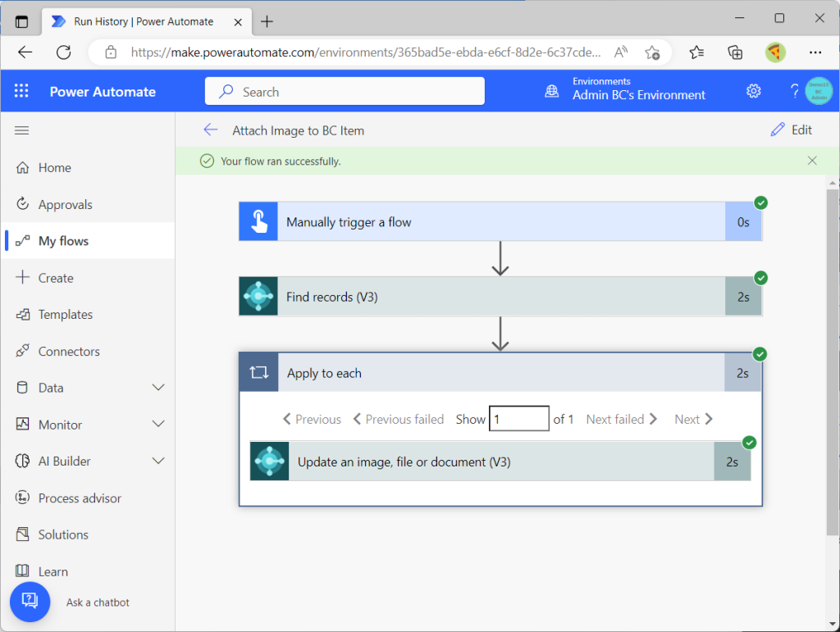The height and width of the screenshot is (632, 840).
Task: Click the Find records success checkmark badge
Action: [x=760, y=278]
